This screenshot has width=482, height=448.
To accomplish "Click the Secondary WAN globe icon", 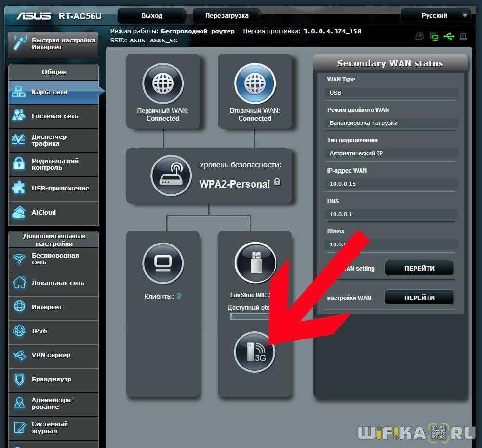I will click(254, 83).
